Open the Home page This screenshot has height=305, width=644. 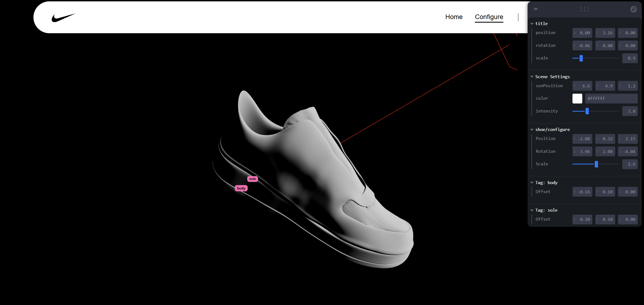point(454,17)
